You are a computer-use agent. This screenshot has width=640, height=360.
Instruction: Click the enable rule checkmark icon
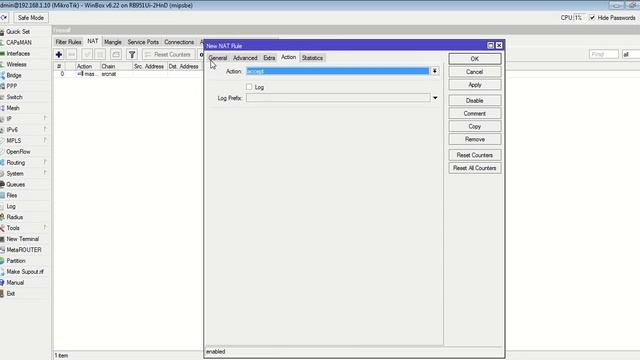[x=87, y=54]
